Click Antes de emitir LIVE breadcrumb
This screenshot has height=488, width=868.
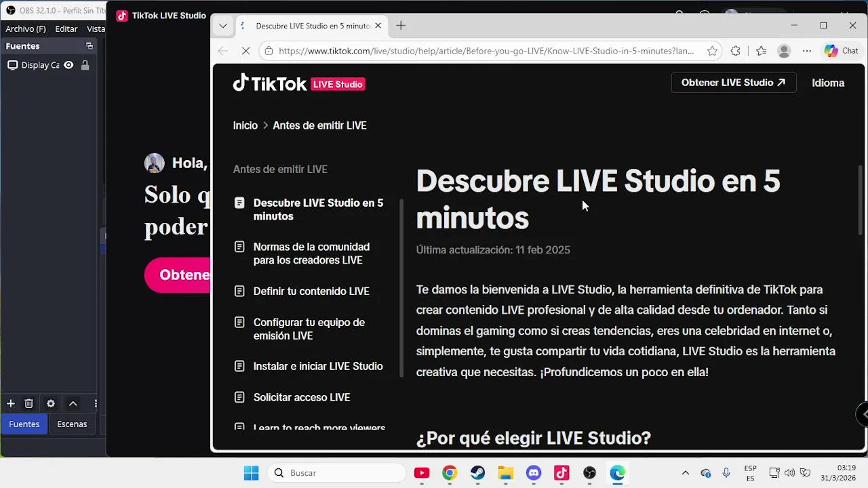[319, 125]
